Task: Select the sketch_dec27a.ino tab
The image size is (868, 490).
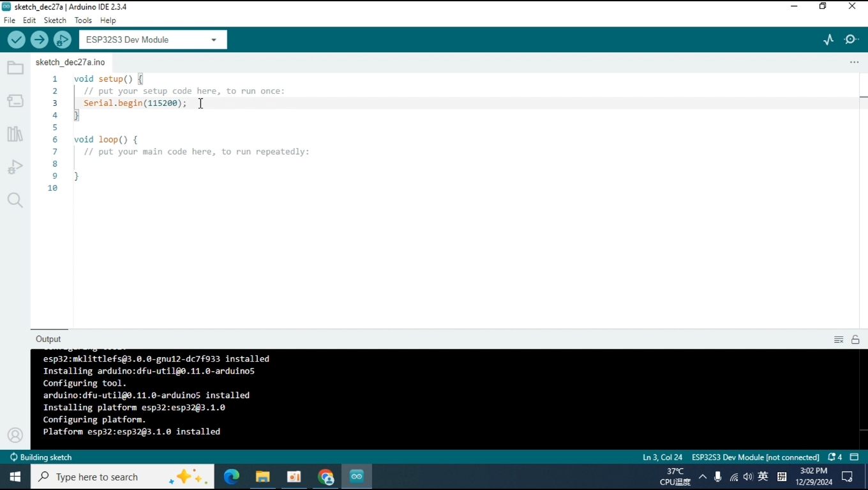Action: tap(70, 62)
